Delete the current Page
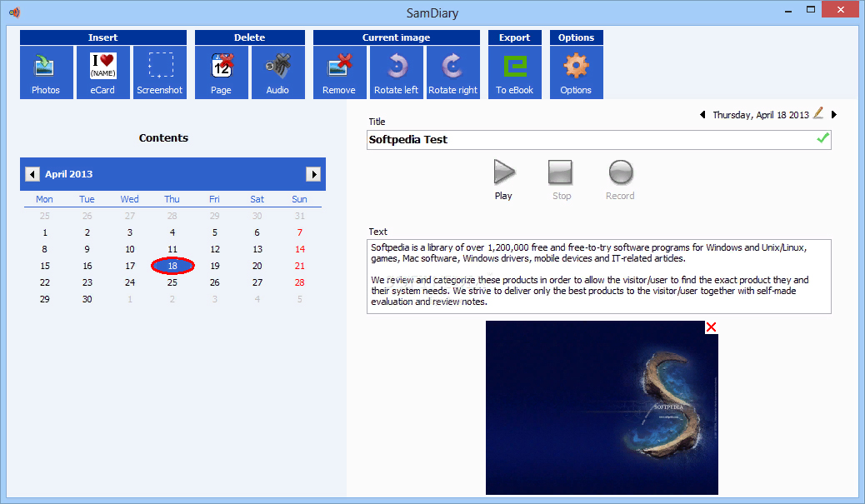This screenshot has height=504, width=865. (x=221, y=72)
